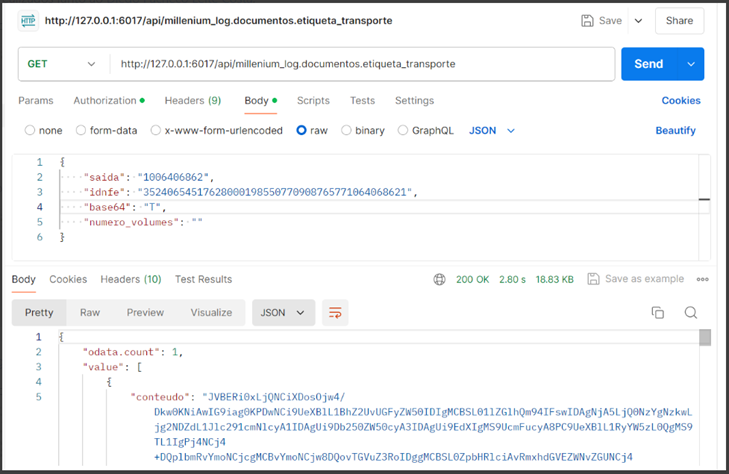The height and width of the screenshot is (474, 729).
Task: Click the wrap lines icon in response toolbar
Action: click(x=336, y=313)
